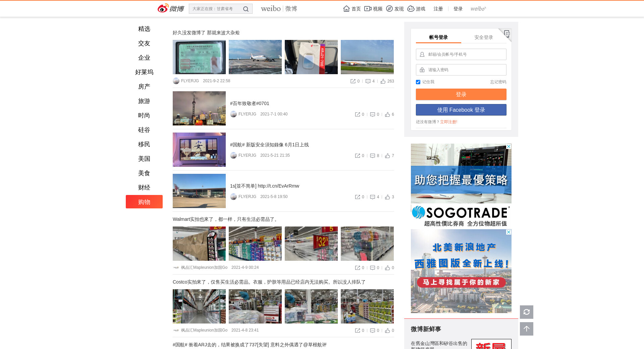Switch to 安全登录 tab
Screen dimensions: 644x349
484,37
